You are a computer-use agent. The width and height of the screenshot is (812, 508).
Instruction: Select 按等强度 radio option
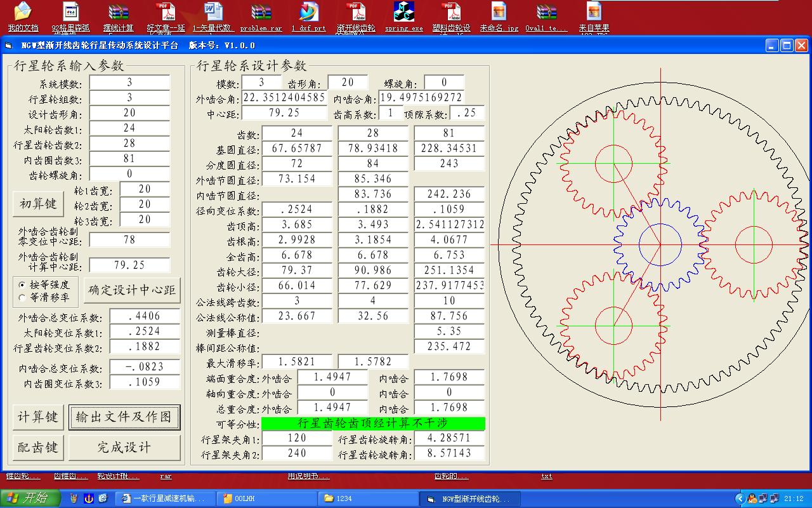coord(44,284)
